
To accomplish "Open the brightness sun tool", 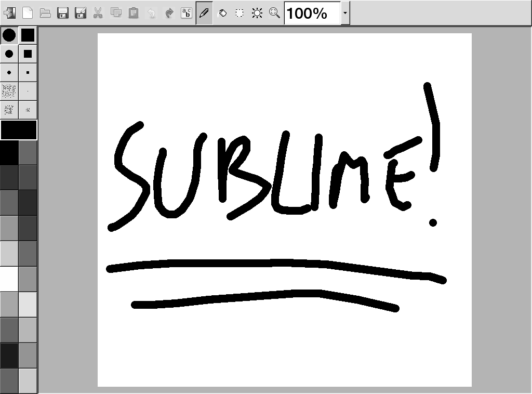I will click(257, 13).
